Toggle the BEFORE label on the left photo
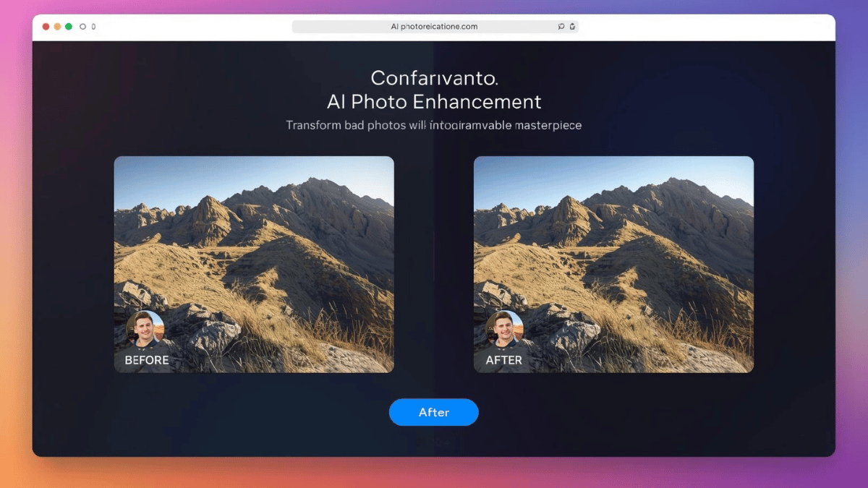The width and height of the screenshot is (868, 488). [148, 359]
